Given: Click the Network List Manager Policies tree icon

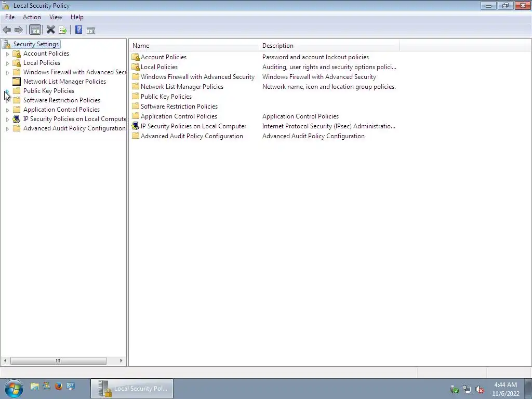Looking at the screenshot, I should point(16,82).
